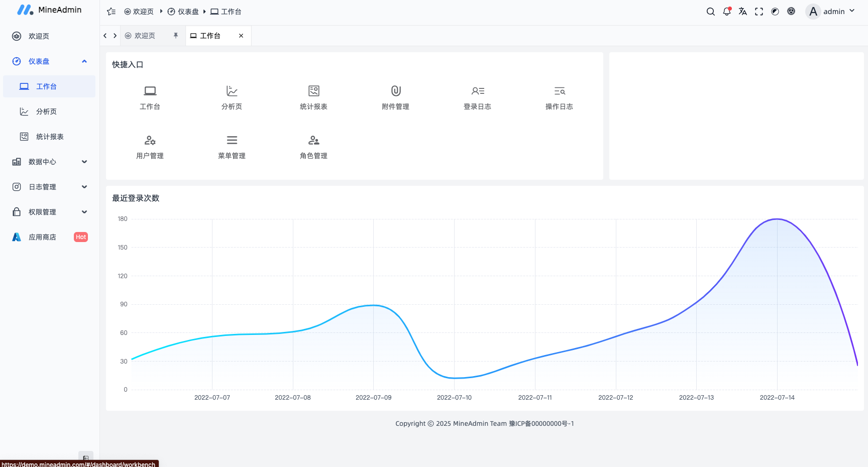Open the 附件管理 quick entry icon
This screenshot has height=467, width=868.
pyautogui.click(x=395, y=96)
